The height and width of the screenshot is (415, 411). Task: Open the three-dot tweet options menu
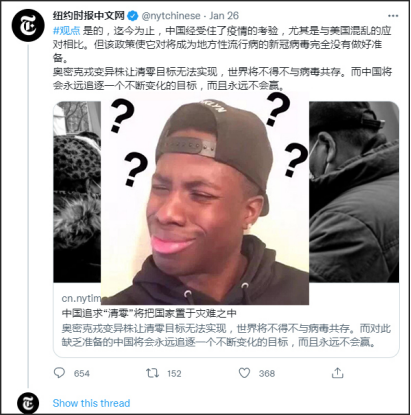[x=393, y=16]
